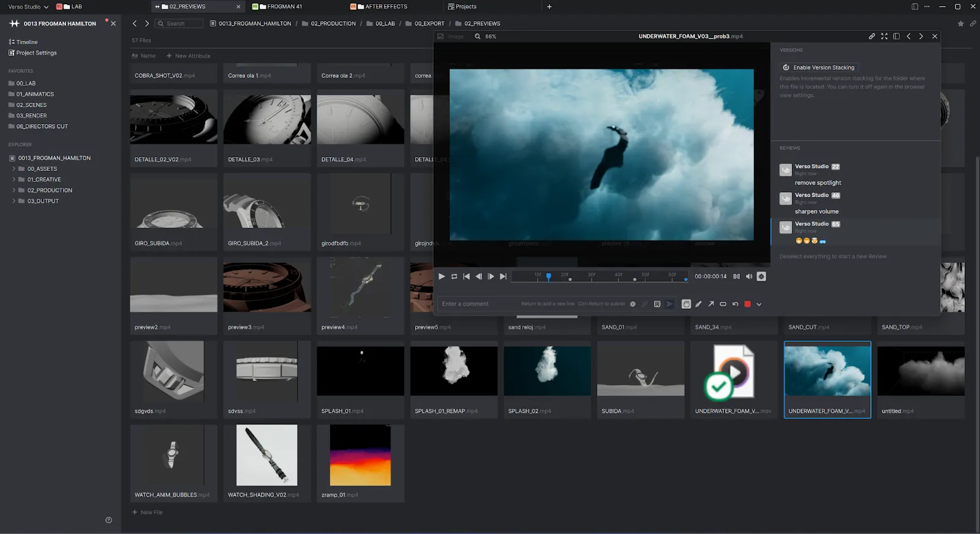This screenshot has width=980, height=534.
Task: Select the rectangle annotation tool
Action: point(723,304)
